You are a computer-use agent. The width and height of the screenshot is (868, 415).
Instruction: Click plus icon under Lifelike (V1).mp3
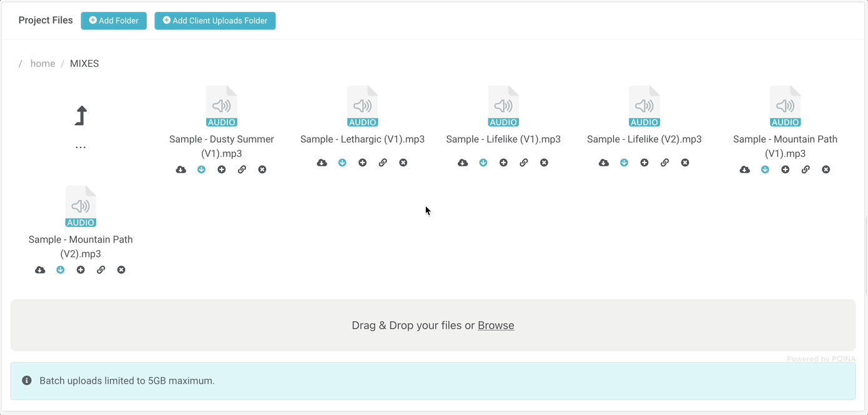point(503,162)
